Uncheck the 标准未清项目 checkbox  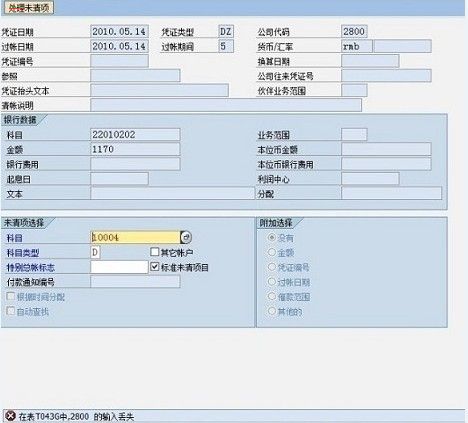(x=154, y=266)
